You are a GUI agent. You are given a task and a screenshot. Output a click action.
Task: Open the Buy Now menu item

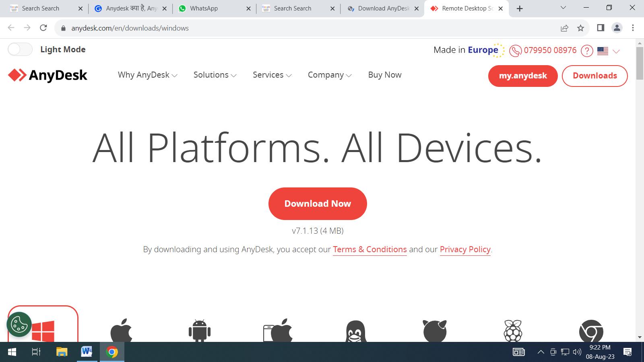384,75
